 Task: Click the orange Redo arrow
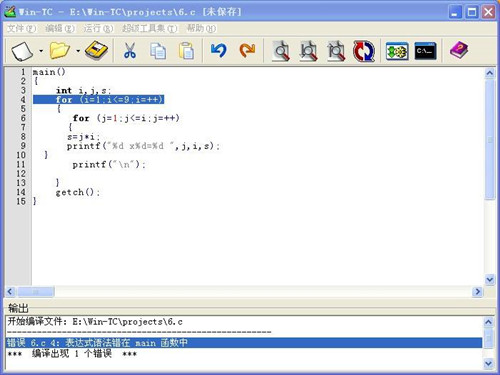(x=247, y=51)
